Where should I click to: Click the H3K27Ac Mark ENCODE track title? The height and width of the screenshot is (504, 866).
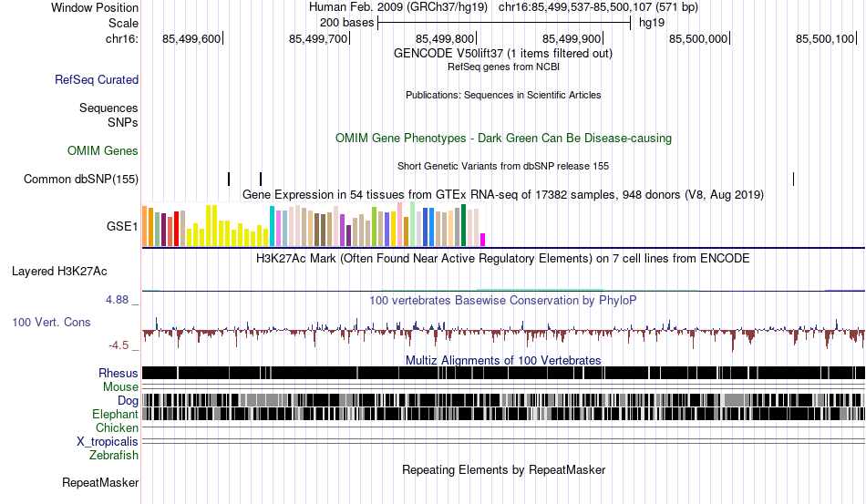(503, 258)
